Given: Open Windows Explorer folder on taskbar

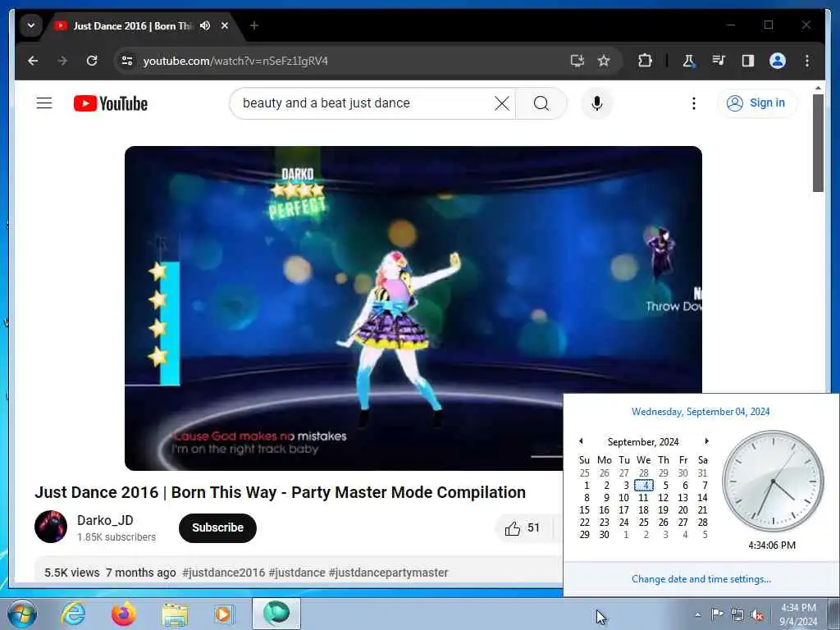Looking at the screenshot, I should (x=175, y=614).
